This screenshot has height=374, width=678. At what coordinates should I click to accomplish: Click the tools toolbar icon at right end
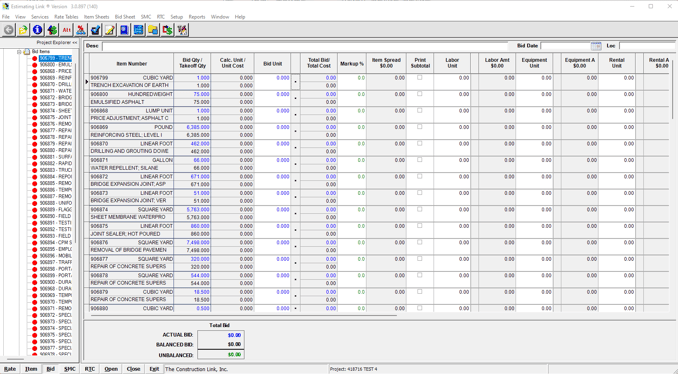[x=182, y=30]
